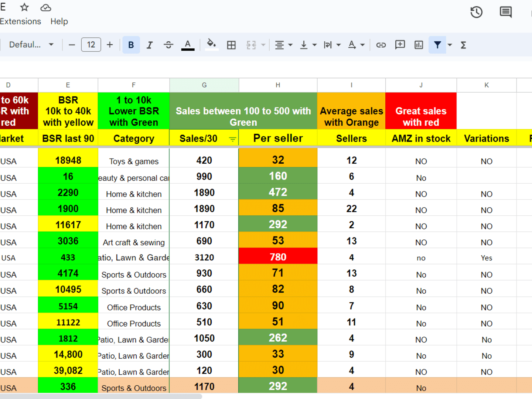Click the '1 to 10k Lower BSR' cell
532x399 pixels.
tap(134, 111)
